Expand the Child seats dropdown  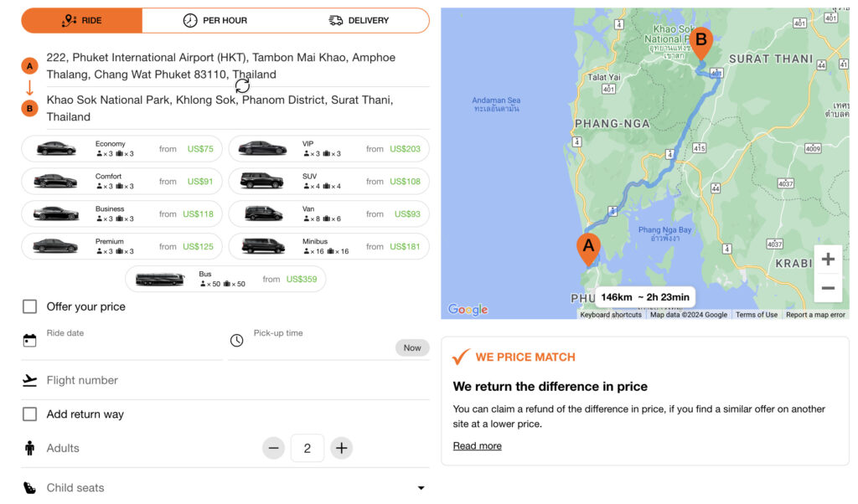click(x=421, y=487)
